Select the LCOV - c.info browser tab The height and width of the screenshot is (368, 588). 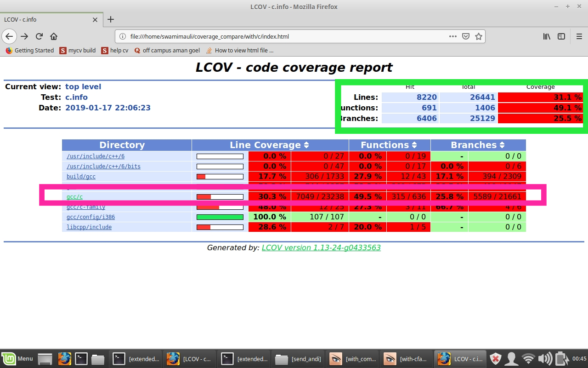pos(51,19)
